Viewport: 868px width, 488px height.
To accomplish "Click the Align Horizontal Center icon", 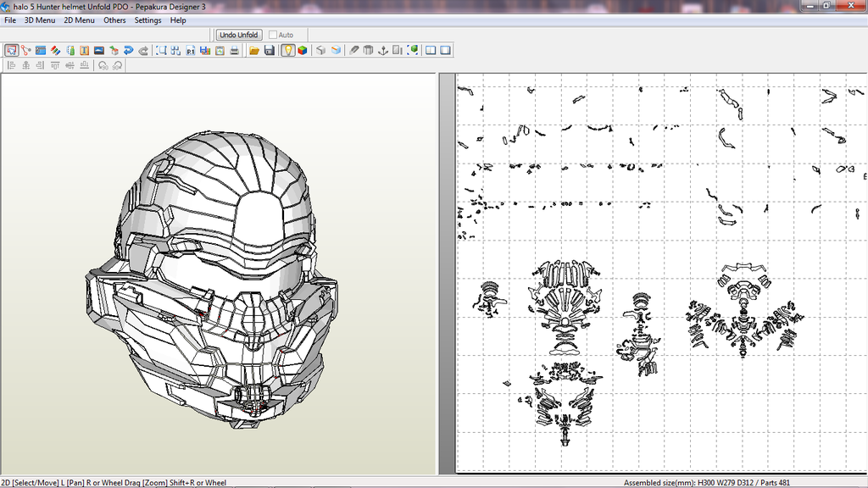I will 26,65.
